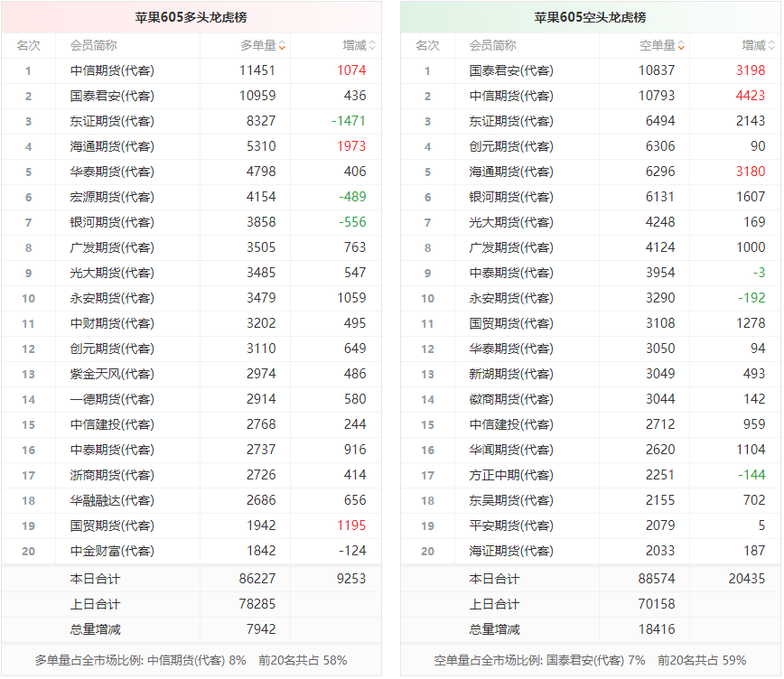
Task: Click red change value 4423
Action: coord(751,96)
